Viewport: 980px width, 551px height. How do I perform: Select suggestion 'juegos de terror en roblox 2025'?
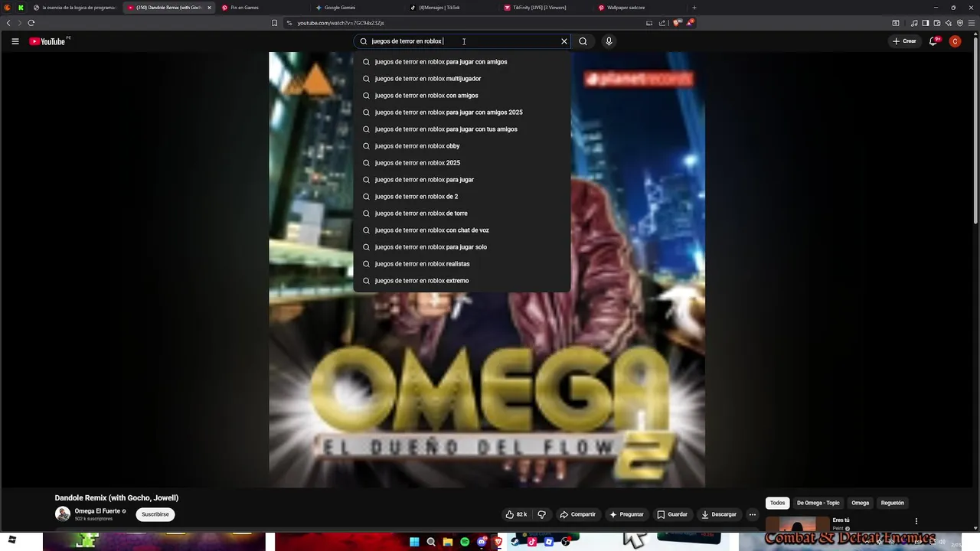(462, 163)
